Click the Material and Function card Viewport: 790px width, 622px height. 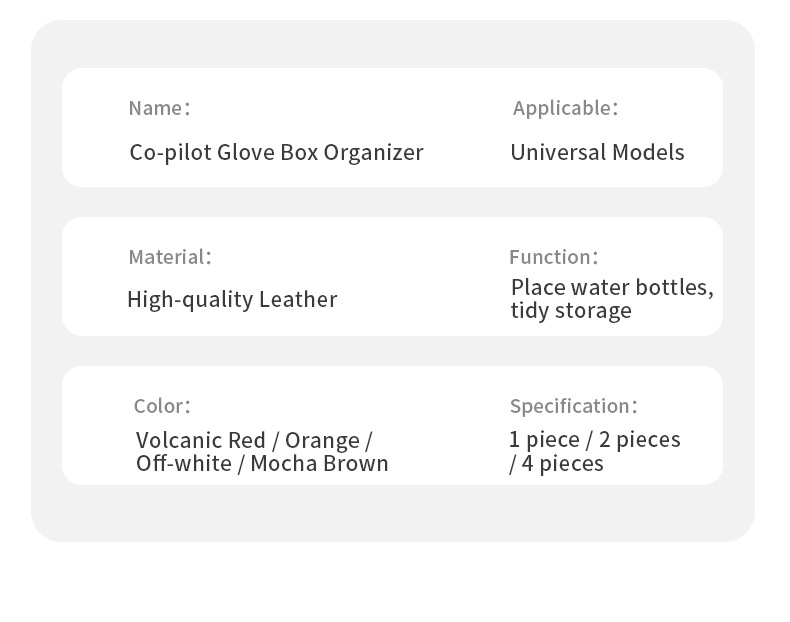[392, 277]
